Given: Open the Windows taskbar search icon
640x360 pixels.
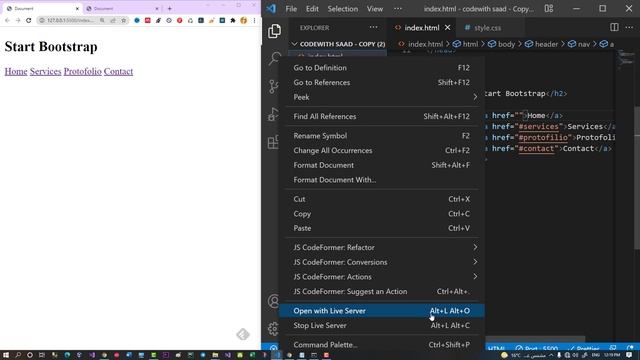Looking at the screenshot, I should pos(18,355).
